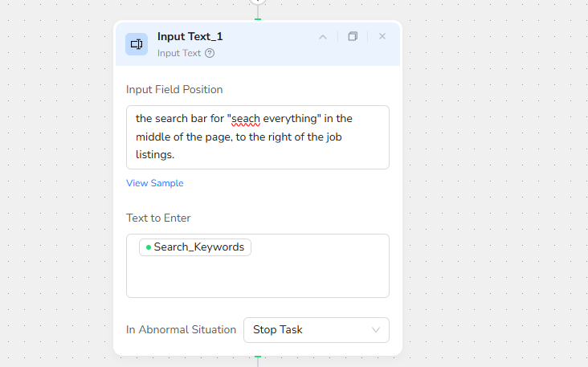
Task: Close the Input Text_1 panel
Action: tap(382, 36)
